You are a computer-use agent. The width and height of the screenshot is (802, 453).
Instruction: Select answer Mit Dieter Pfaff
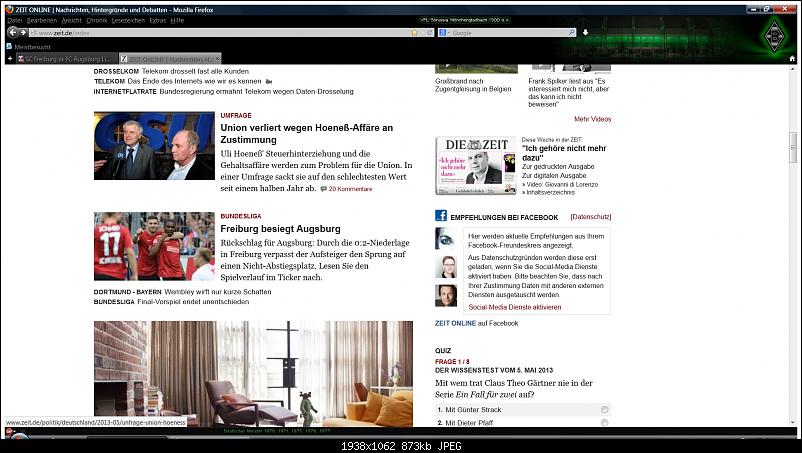pyautogui.click(x=605, y=423)
